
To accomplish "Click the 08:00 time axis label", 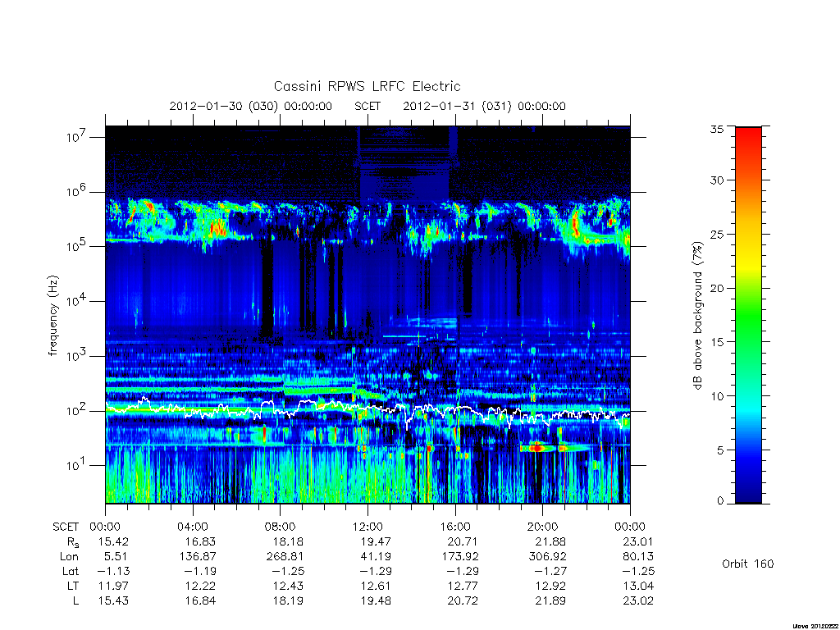I will [x=281, y=527].
